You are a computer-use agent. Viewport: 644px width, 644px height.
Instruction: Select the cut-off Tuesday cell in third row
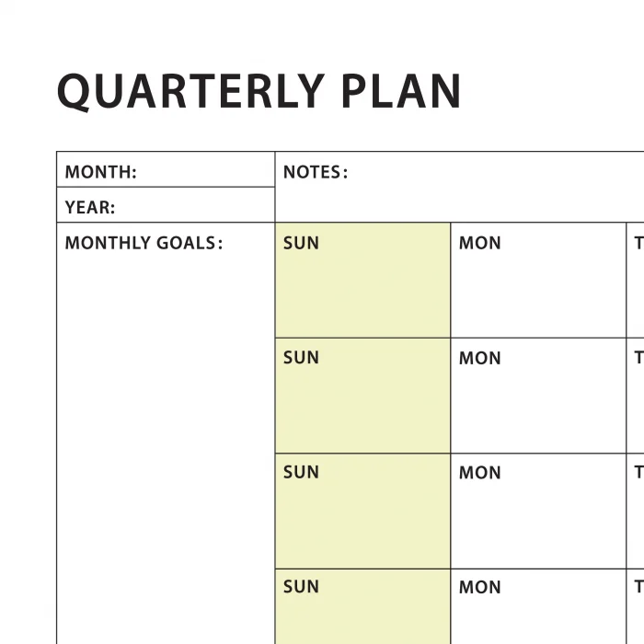(x=636, y=515)
